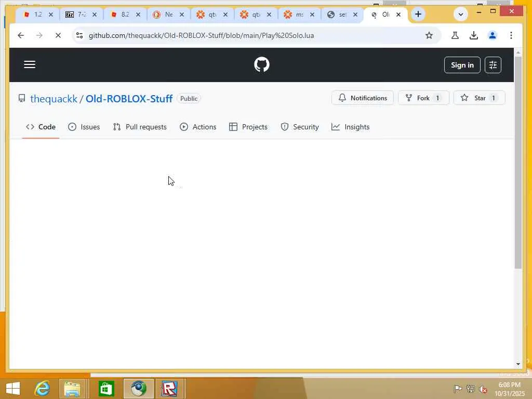View the Insights tab
The height and width of the screenshot is (399, 532).
pyautogui.click(x=351, y=127)
